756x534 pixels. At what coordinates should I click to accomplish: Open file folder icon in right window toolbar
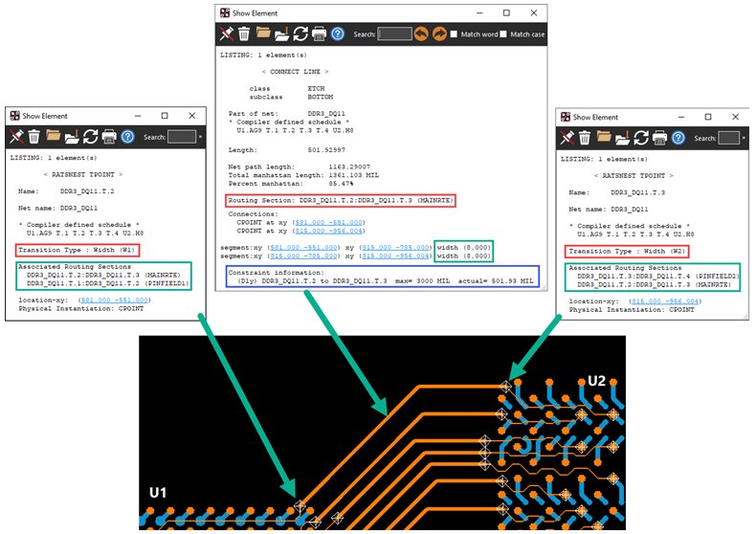click(x=604, y=137)
